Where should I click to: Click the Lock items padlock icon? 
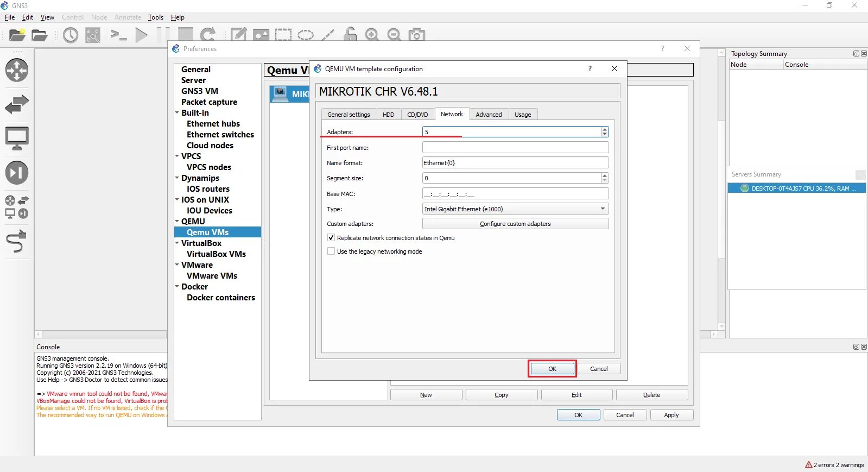(350, 34)
